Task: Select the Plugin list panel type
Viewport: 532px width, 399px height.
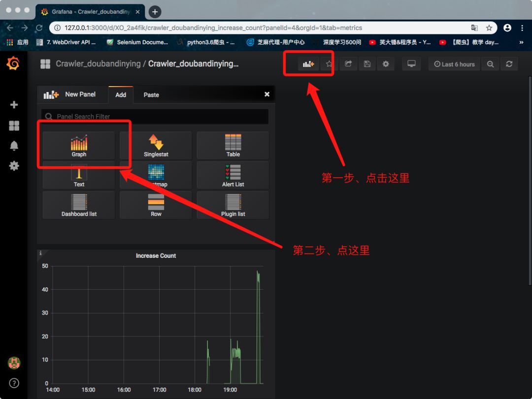Action: (233, 205)
